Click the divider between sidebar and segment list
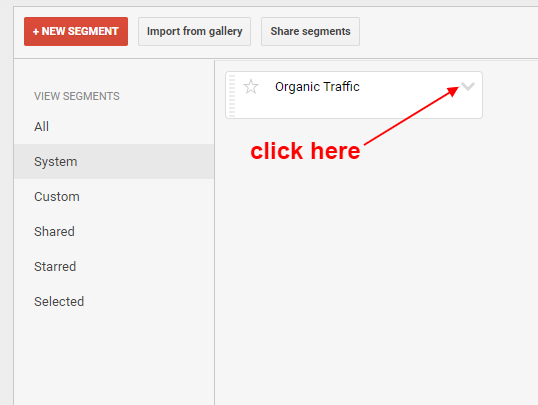 [214, 233]
